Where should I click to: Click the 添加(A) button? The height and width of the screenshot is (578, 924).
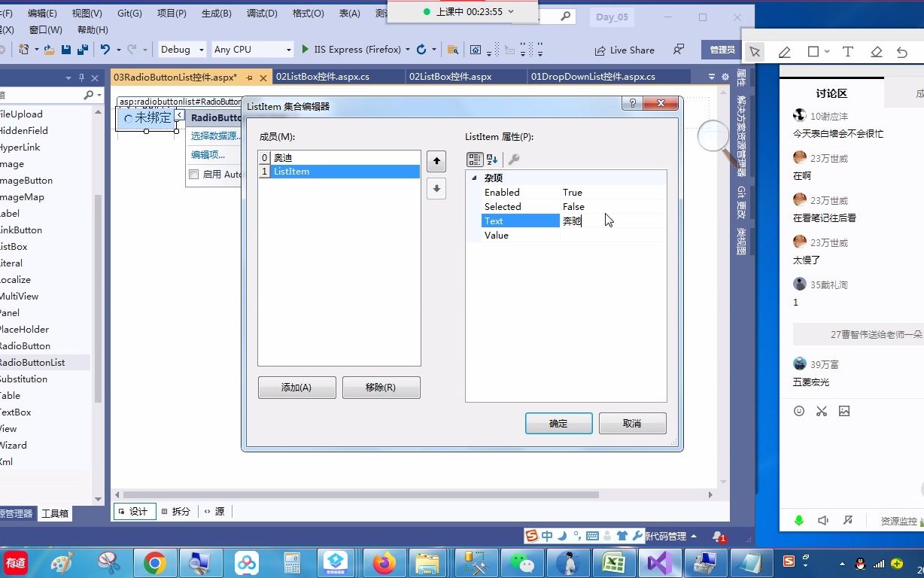point(296,388)
